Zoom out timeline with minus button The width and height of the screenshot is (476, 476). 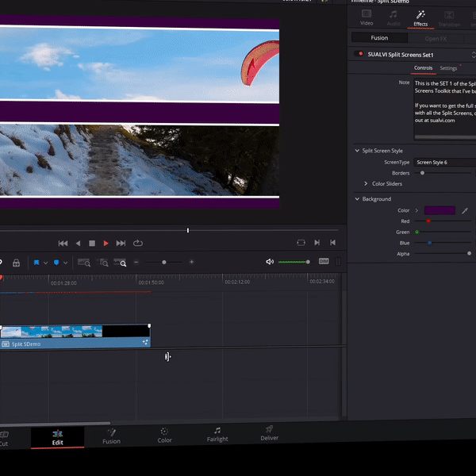click(136, 262)
